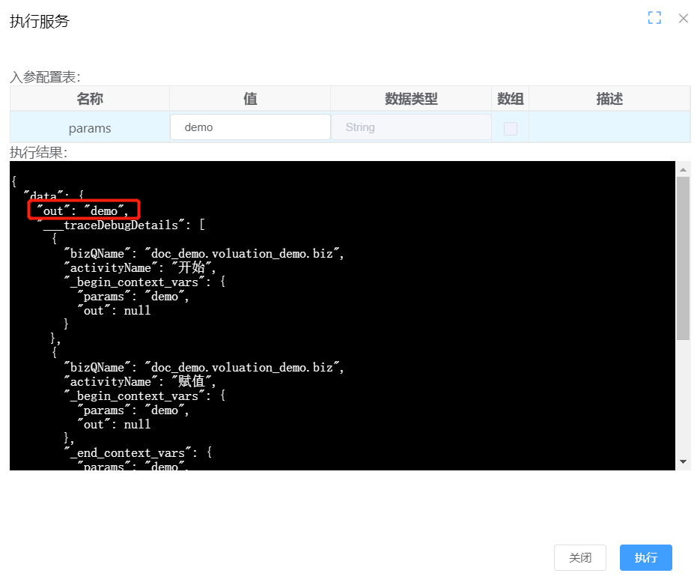
Task: Click the activityName 开始 line in results
Action: [x=143, y=267]
